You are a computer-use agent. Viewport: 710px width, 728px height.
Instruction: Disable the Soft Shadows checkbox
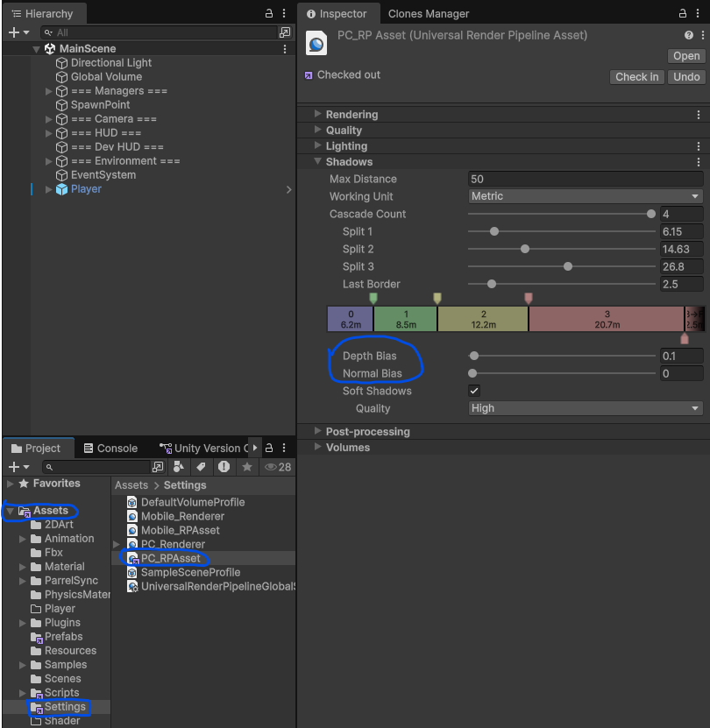click(474, 391)
